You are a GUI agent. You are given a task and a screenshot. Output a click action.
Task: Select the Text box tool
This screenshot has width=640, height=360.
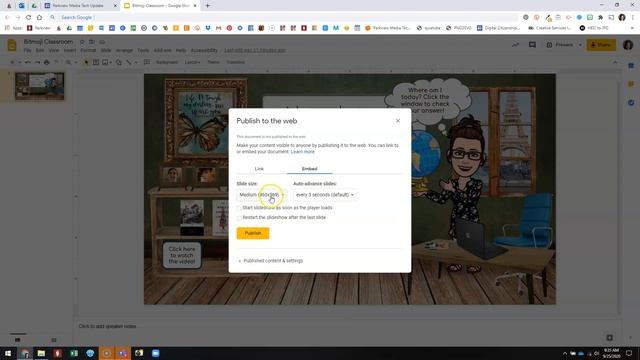tap(96, 62)
